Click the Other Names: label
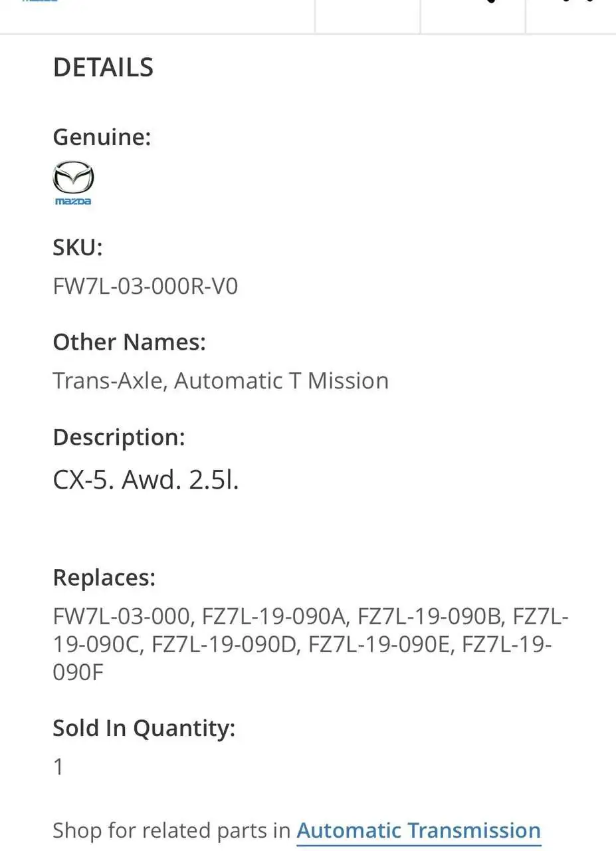 point(129,342)
